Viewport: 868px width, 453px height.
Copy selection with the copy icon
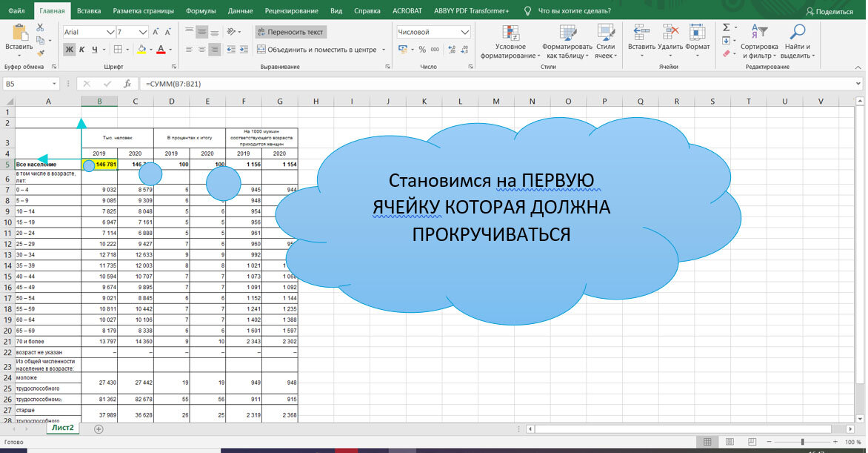[40, 41]
